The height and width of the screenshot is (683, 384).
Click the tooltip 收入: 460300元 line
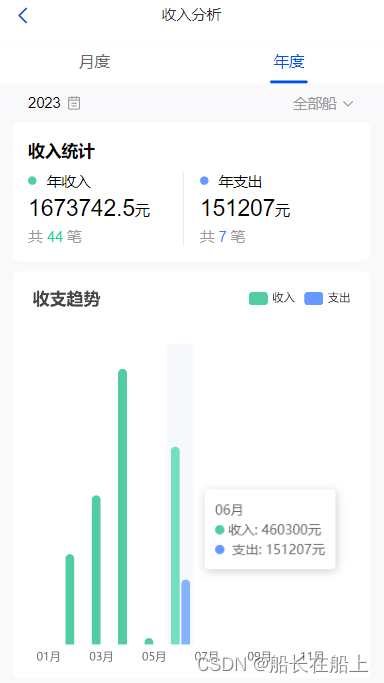coord(269,530)
